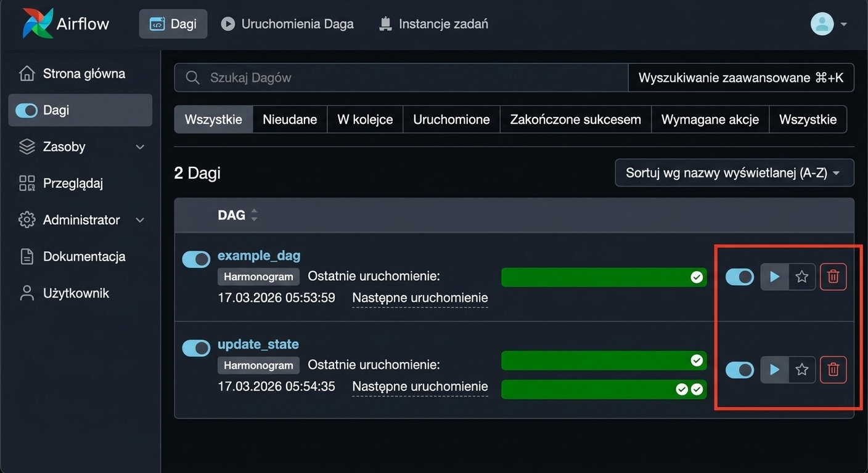Click the Harmonogram badge for update_state
The image size is (868, 473).
coord(258,365)
